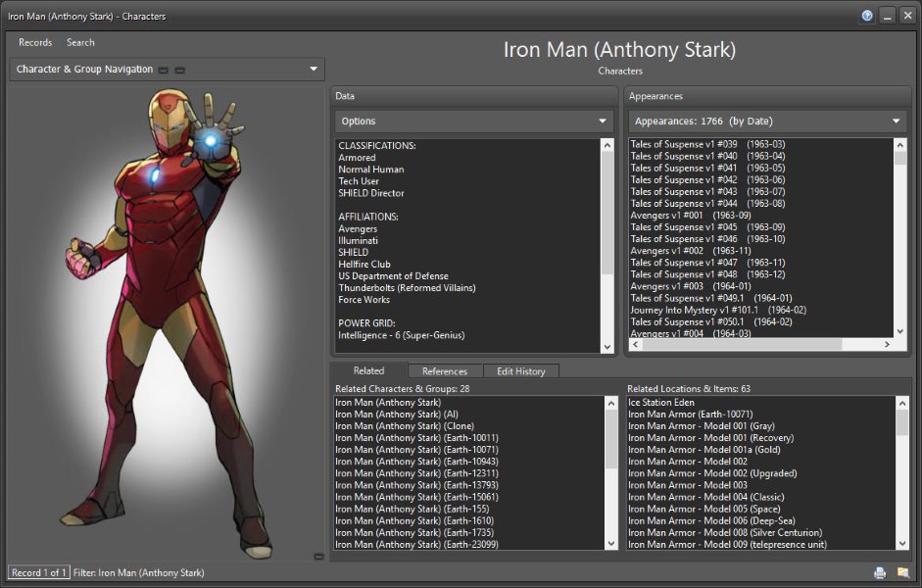The width and height of the screenshot is (922, 588).
Task: Select Avengers v1 #003 appearance
Action: tap(691, 286)
